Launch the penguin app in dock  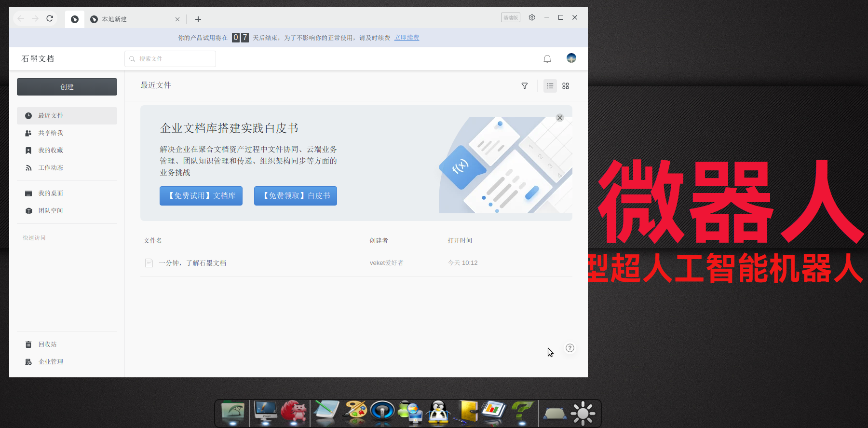pyautogui.click(x=438, y=413)
